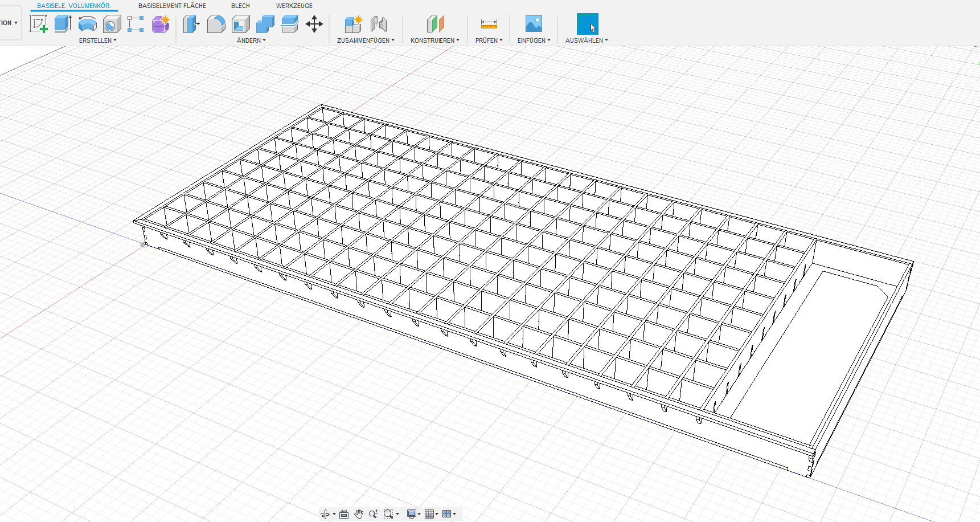
Task: Open the WERKZEUGE tab
Action: point(294,6)
